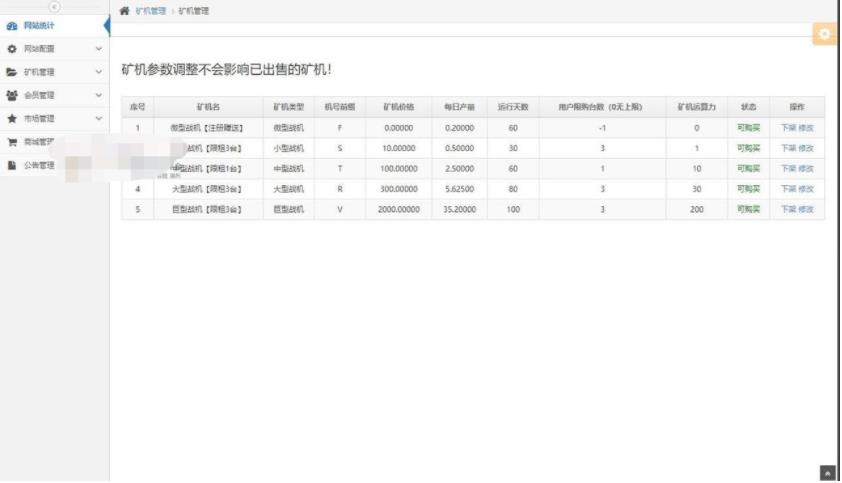Viewport: 842px width, 483px height.
Task: Click the scroll-to-top arrow button
Action: coord(827,472)
